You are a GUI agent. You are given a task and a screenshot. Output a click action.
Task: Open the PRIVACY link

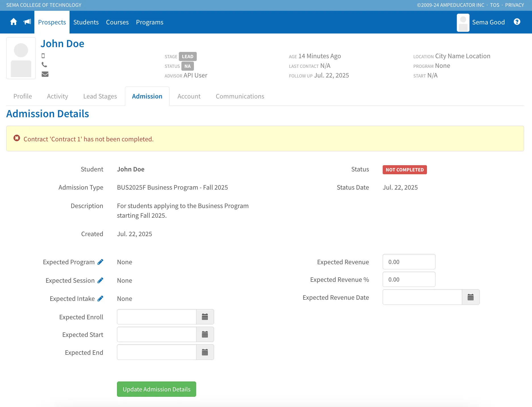514,5
